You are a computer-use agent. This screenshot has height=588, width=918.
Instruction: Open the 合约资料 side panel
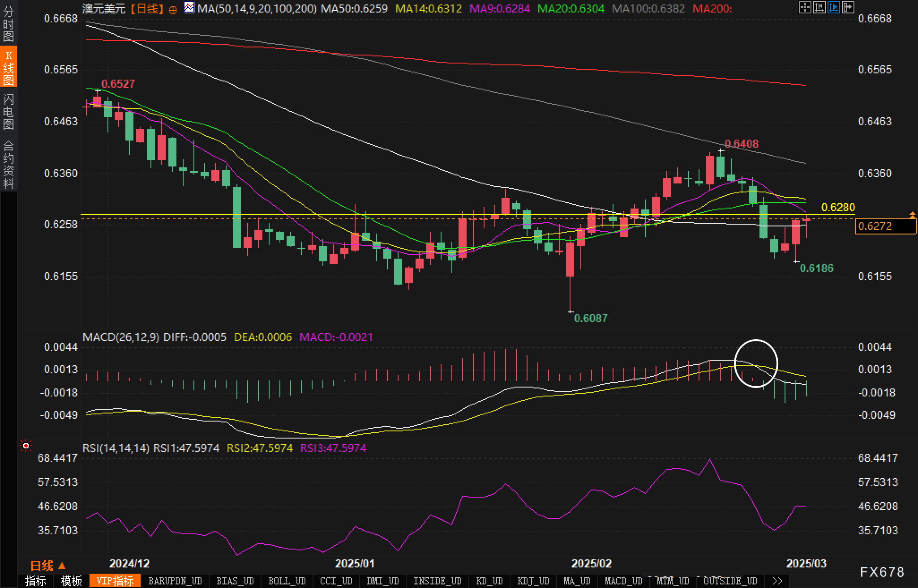[8, 164]
